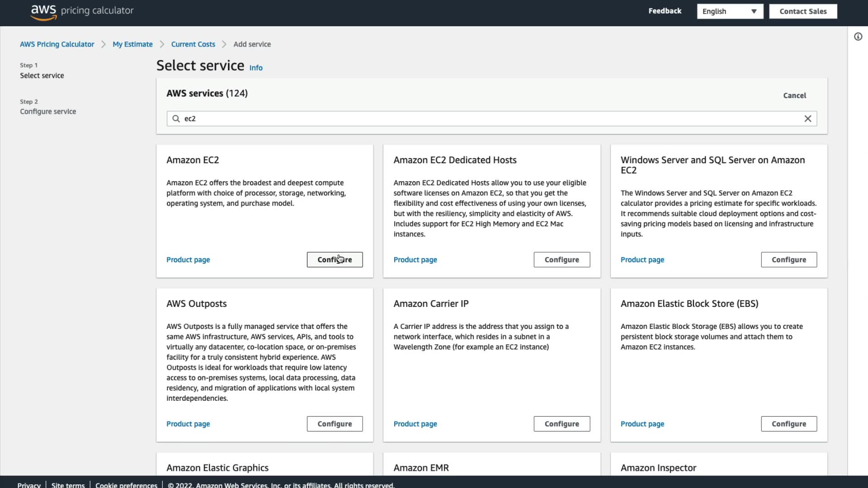868x488 pixels.
Task: Configure Amazon EC2 Dedicated Hosts
Action: click(x=561, y=260)
